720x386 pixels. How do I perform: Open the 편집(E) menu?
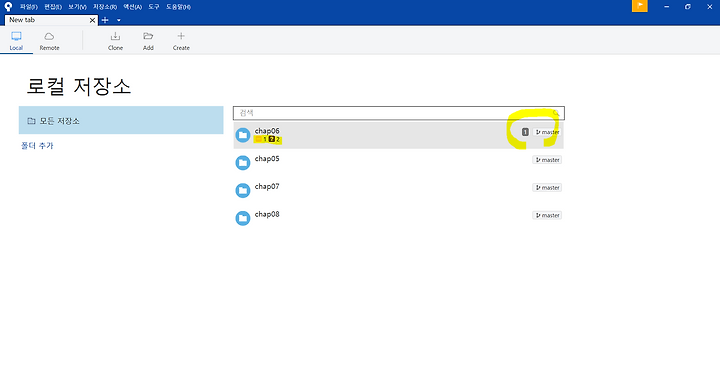pyautogui.click(x=53, y=7)
